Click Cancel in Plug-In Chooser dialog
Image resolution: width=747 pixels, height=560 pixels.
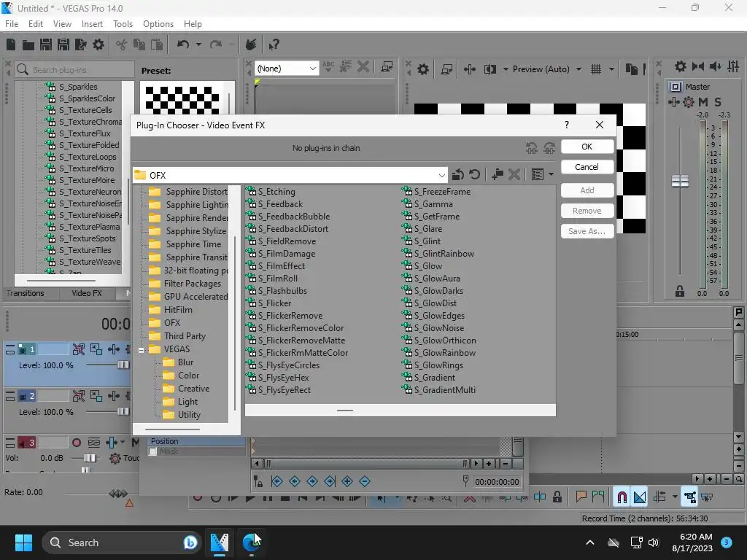click(587, 167)
